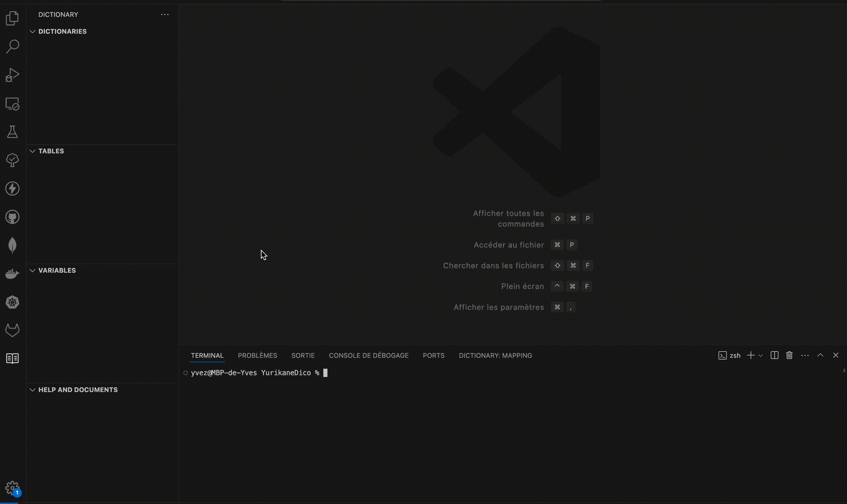Open Run and Debug view
Viewport: 847px width, 504px height.
pos(12,75)
